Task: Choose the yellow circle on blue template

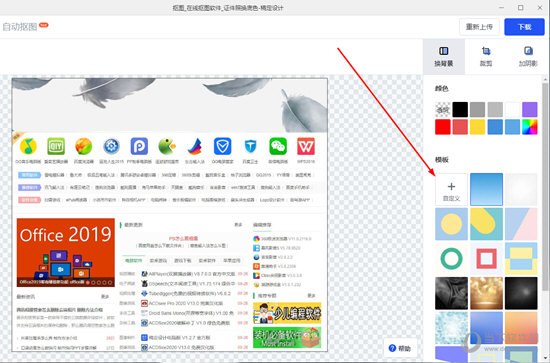Action: tap(451, 224)
